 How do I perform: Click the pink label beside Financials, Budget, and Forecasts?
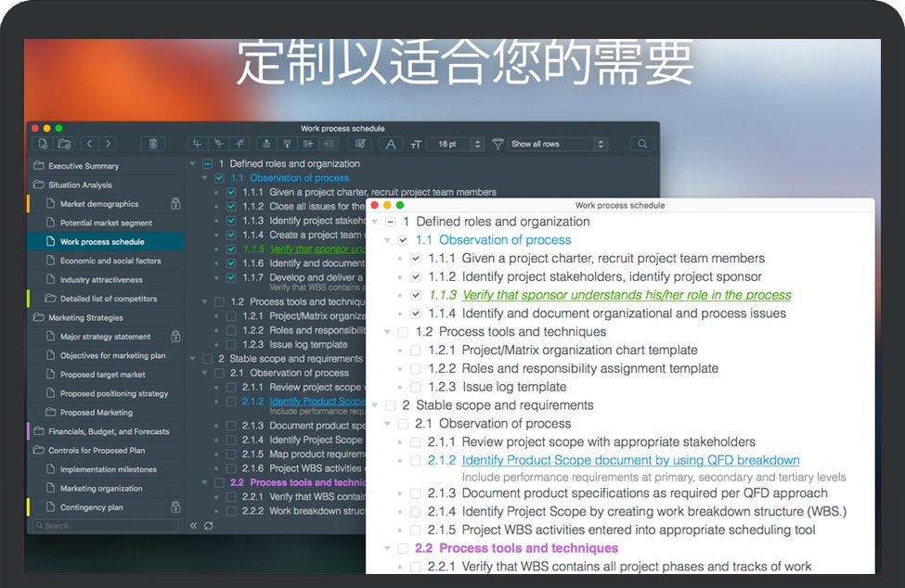coord(27,431)
